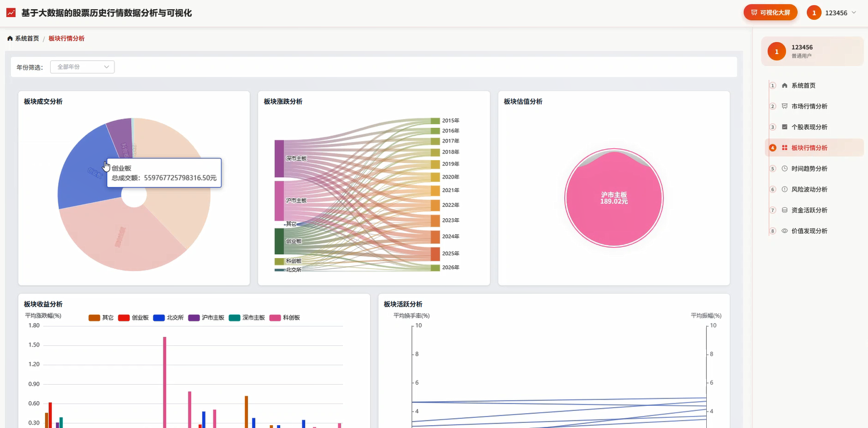
Task: Click the red stock chart logo icon
Action: [x=11, y=13]
